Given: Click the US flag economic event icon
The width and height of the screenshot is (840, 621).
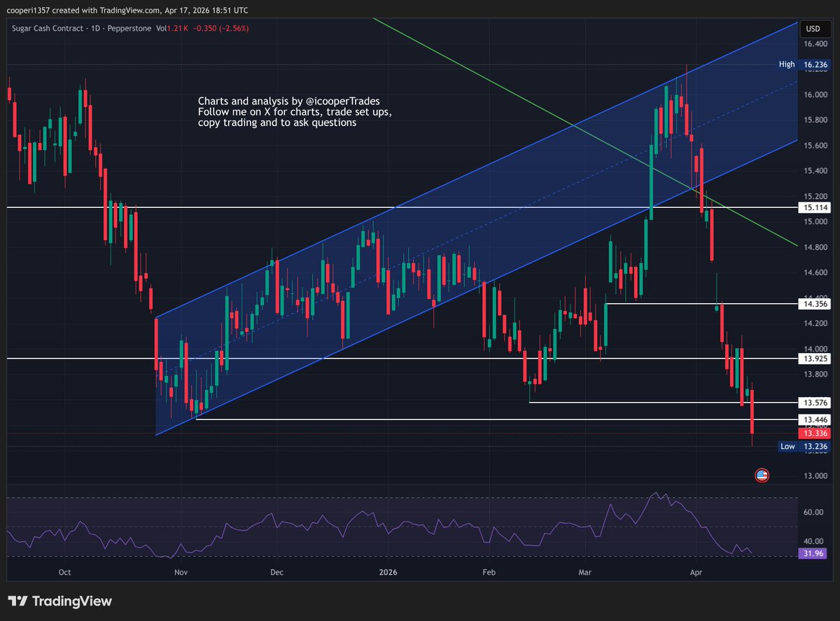Looking at the screenshot, I should click(762, 475).
